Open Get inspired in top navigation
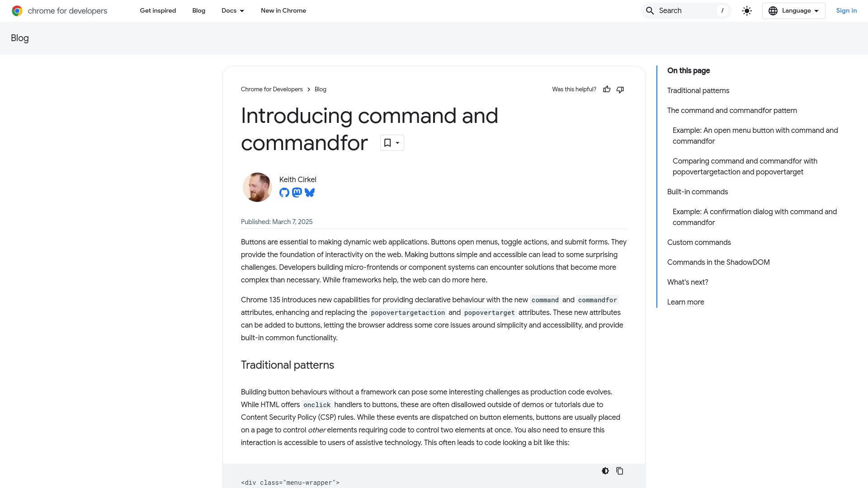Image resolution: width=868 pixels, height=488 pixels. (x=158, y=11)
